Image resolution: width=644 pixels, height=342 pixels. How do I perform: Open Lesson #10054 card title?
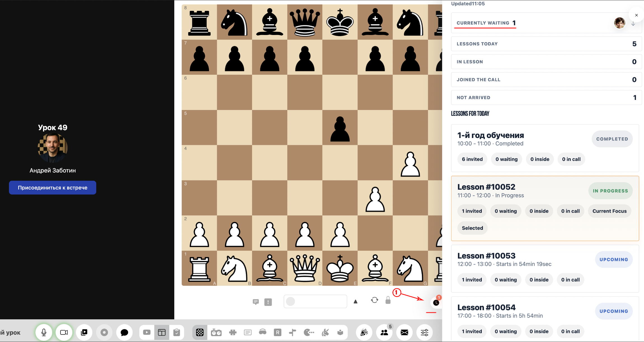(486, 307)
